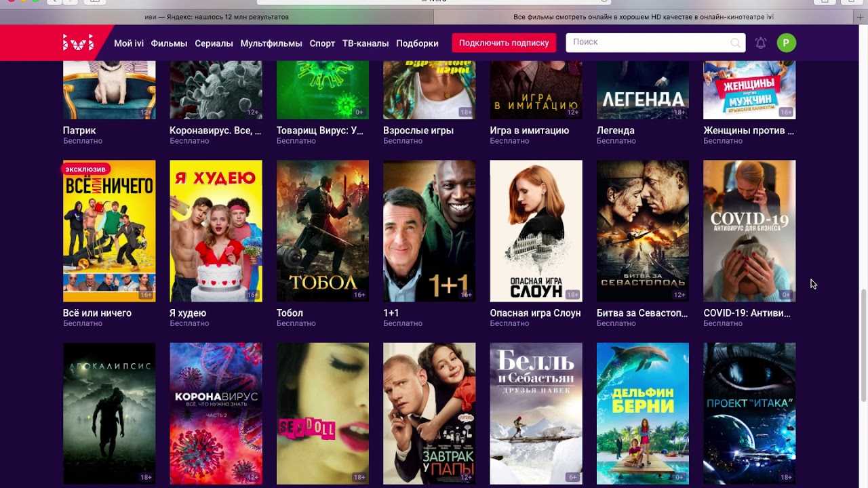Viewport: 868px width, 488px height.
Task: Click the Я худею title text
Action: [188, 313]
